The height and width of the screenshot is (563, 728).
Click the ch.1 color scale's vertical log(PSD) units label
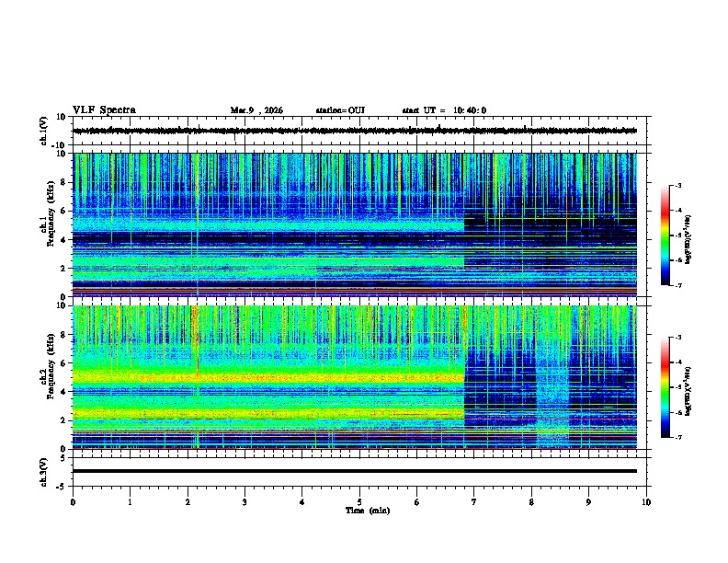688,239
